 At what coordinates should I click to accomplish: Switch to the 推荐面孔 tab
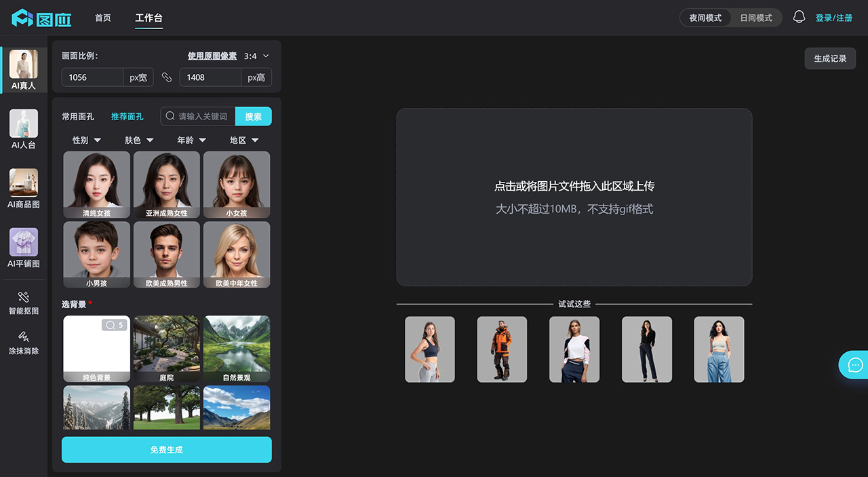click(x=127, y=117)
